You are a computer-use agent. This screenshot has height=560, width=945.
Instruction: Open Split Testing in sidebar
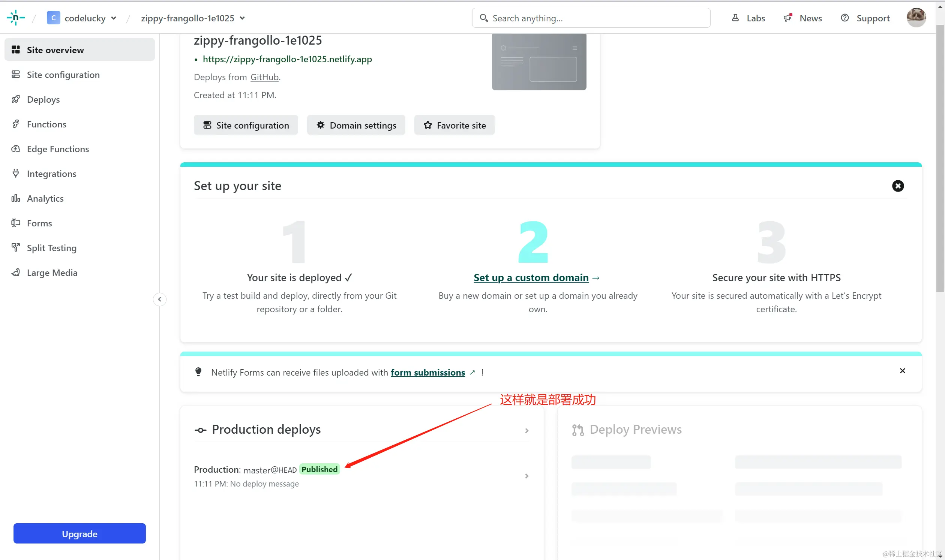79,247
